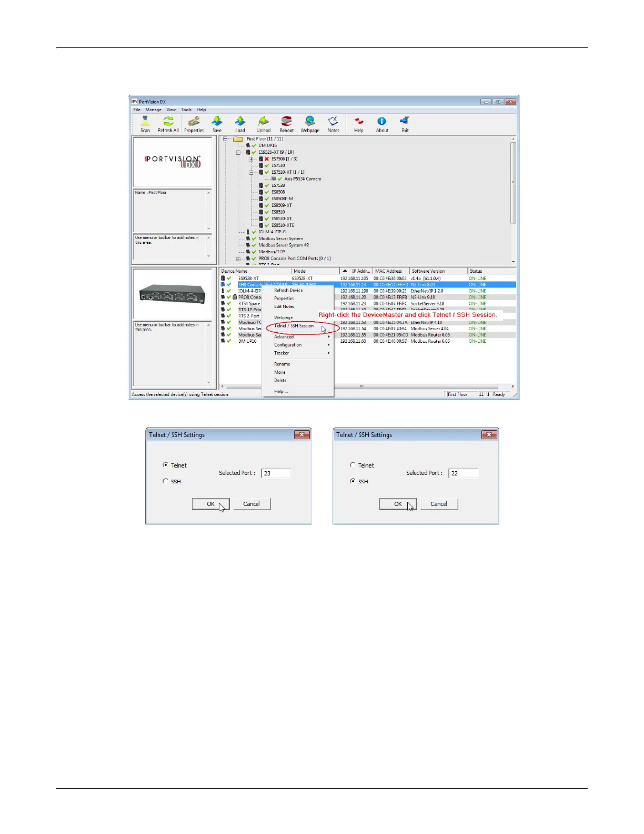Choose Delete from context menu
This screenshot has height=834, width=644.
298,380
